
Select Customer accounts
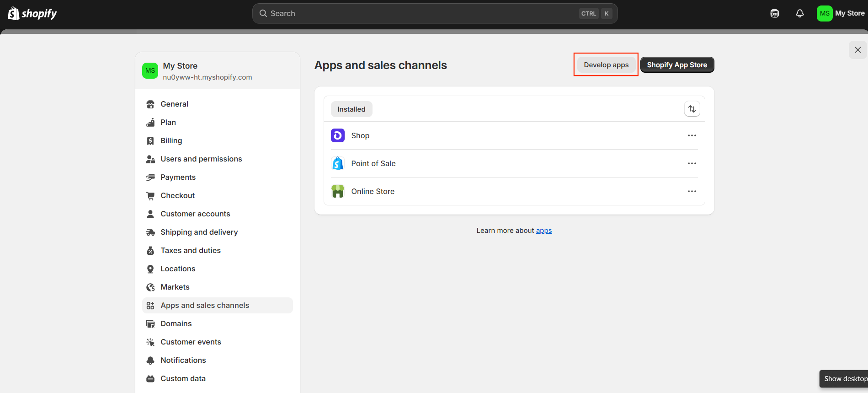[x=218, y=214]
